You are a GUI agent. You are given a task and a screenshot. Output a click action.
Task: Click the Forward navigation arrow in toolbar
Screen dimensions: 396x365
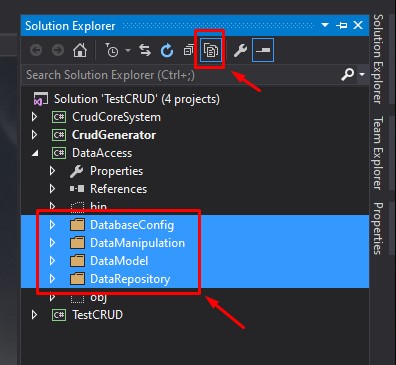click(x=58, y=50)
